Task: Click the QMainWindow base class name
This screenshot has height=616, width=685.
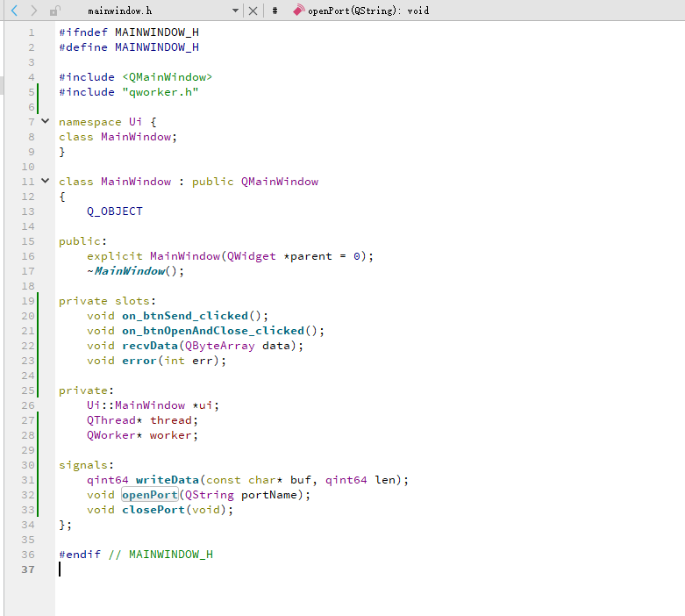Action: [280, 182]
